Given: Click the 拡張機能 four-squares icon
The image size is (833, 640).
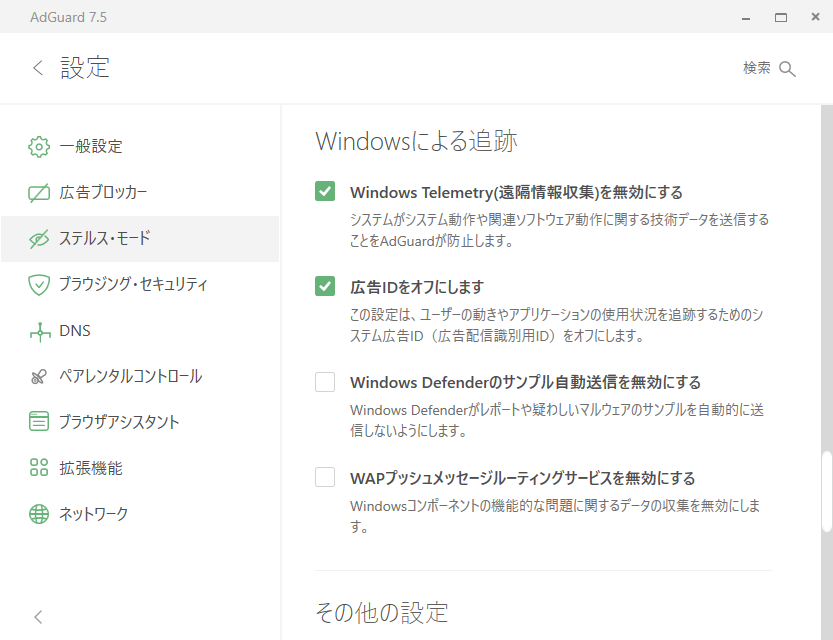Looking at the screenshot, I should point(39,467).
